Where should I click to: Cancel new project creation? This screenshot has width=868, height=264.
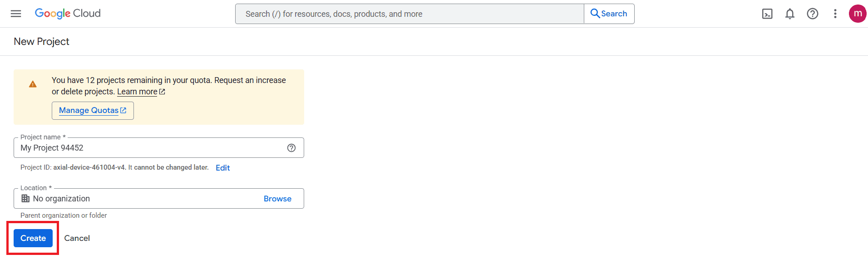tap(77, 238)
